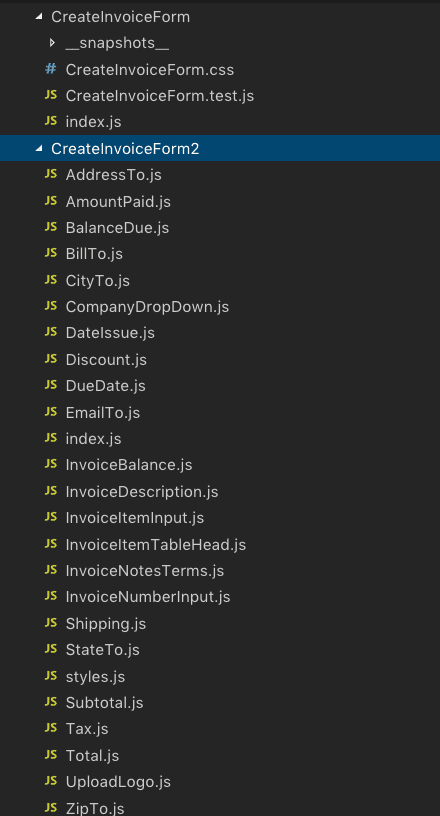440x816 pixels.
Task: Collapse the CreateInvoiceForm2 folder arrow
Action: (39, 149)
